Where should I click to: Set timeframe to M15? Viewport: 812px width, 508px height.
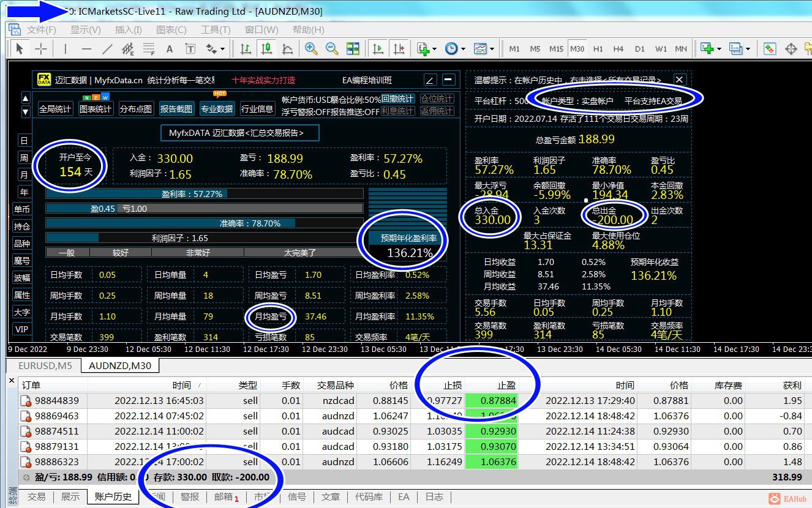pos(556,49)
